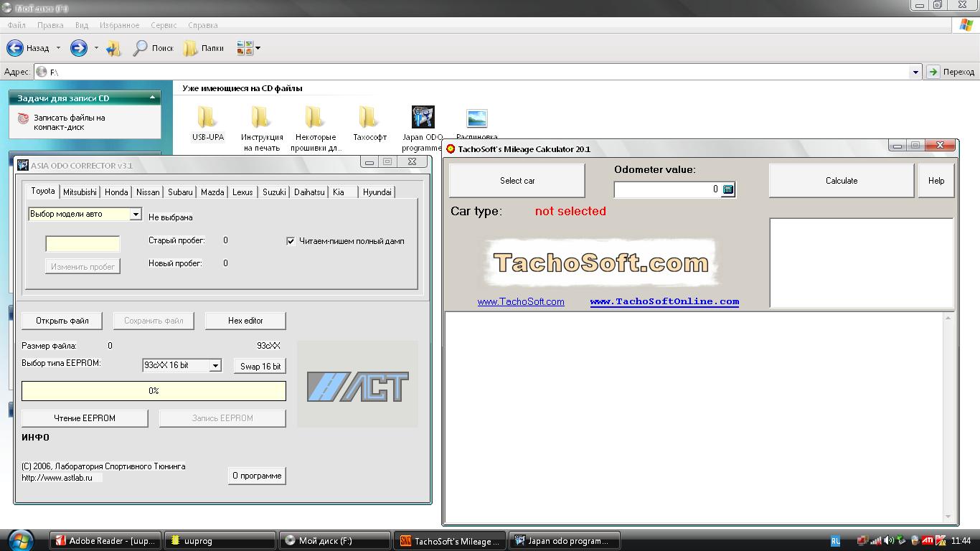Open the Справка menu
The height and width of the screenshot is (551, 980).
pyautogui.click(x=202, y=25)
